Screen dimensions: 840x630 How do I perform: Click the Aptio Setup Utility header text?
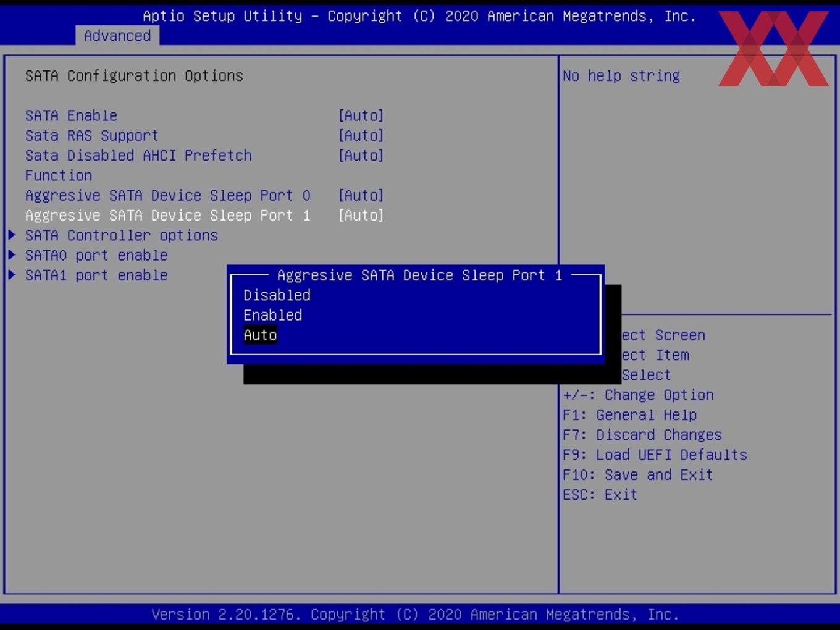click(419, 15)
